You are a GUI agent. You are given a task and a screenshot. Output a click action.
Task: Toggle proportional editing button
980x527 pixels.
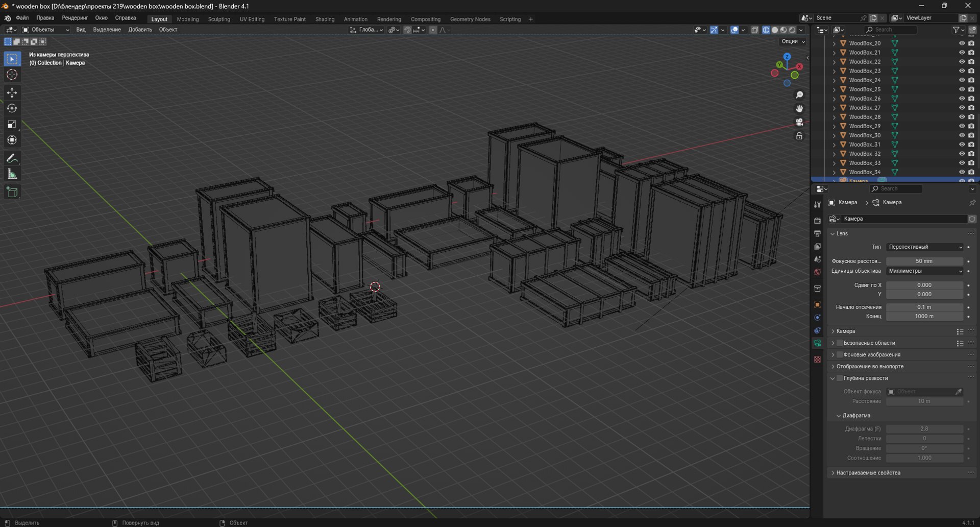pyautogui.click(x=433, y=30)
